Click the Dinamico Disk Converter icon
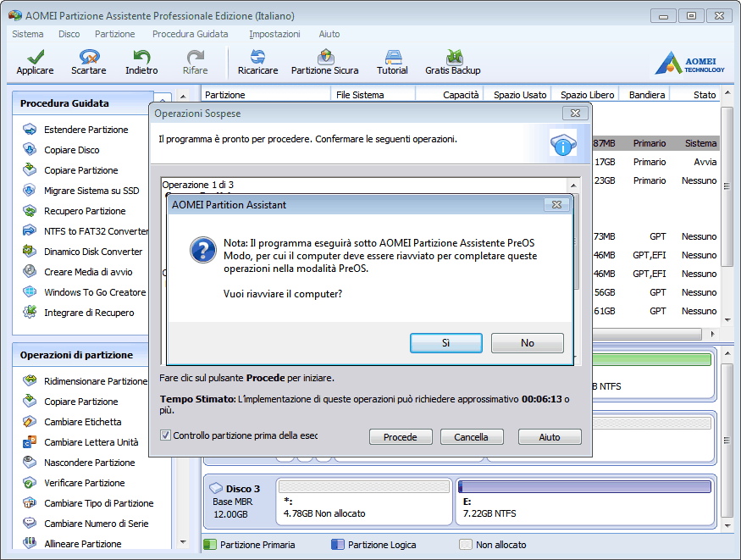This screenshot has width=741, height=560. tap(30, 251)
